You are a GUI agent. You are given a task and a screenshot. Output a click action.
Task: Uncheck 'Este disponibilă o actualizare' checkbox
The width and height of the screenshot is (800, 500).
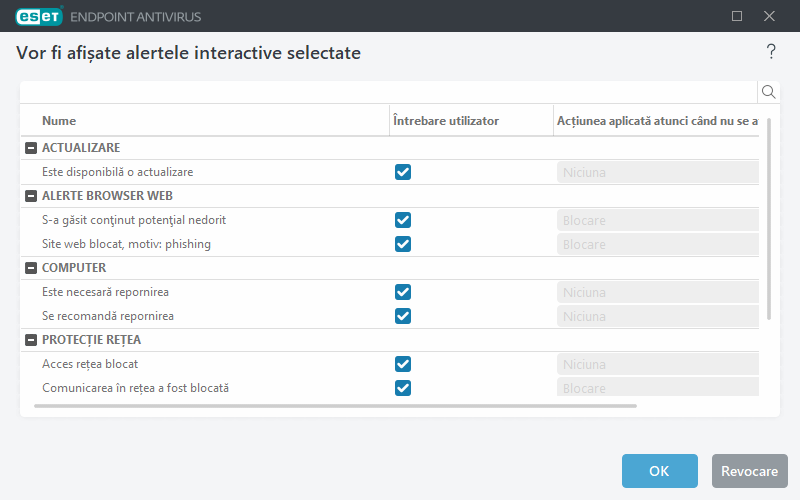pos(403,172)
